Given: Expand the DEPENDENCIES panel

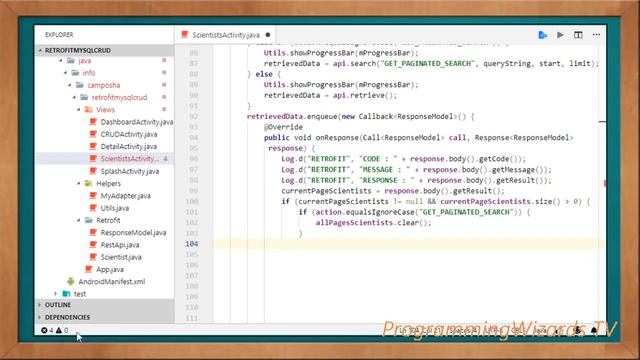Looking at the screenshot, I should pos(40,317).
